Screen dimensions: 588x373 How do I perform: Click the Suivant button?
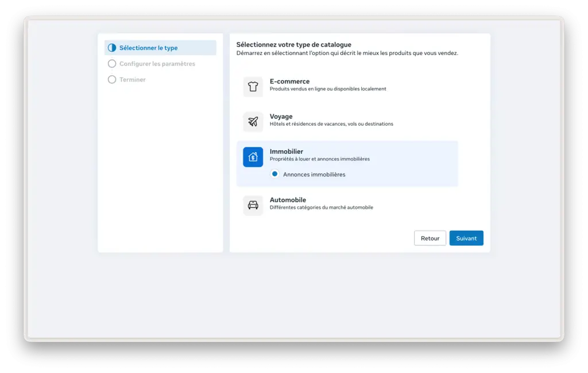pos(466,238)
